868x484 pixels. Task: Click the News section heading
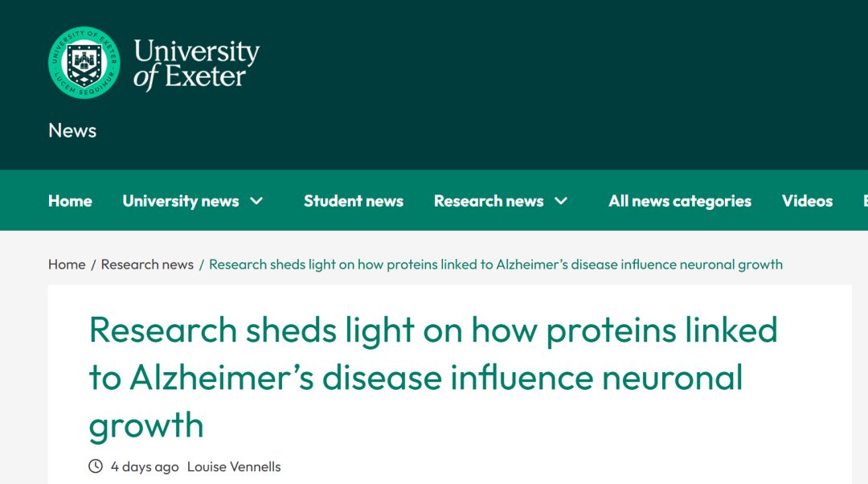(x=72, y=130)
